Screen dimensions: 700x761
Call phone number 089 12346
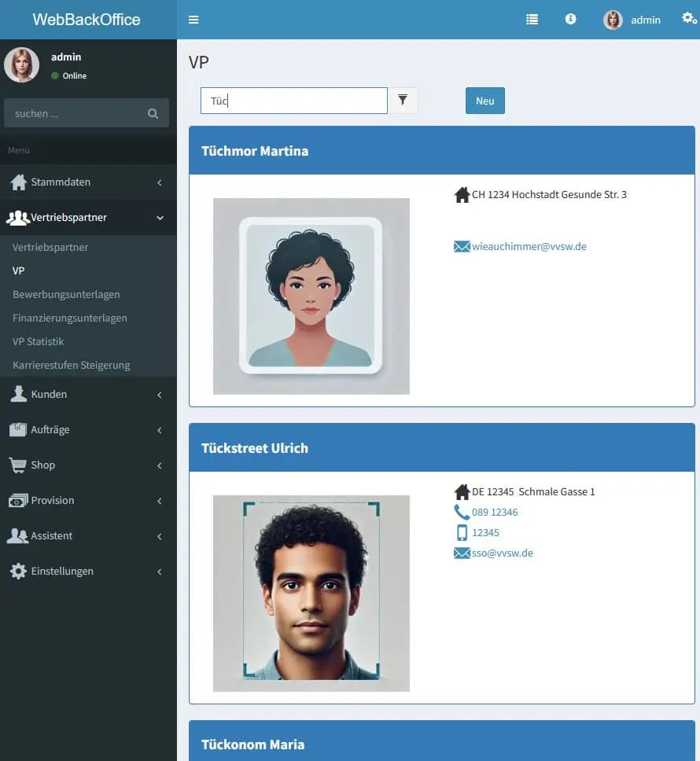coord(495,512)
